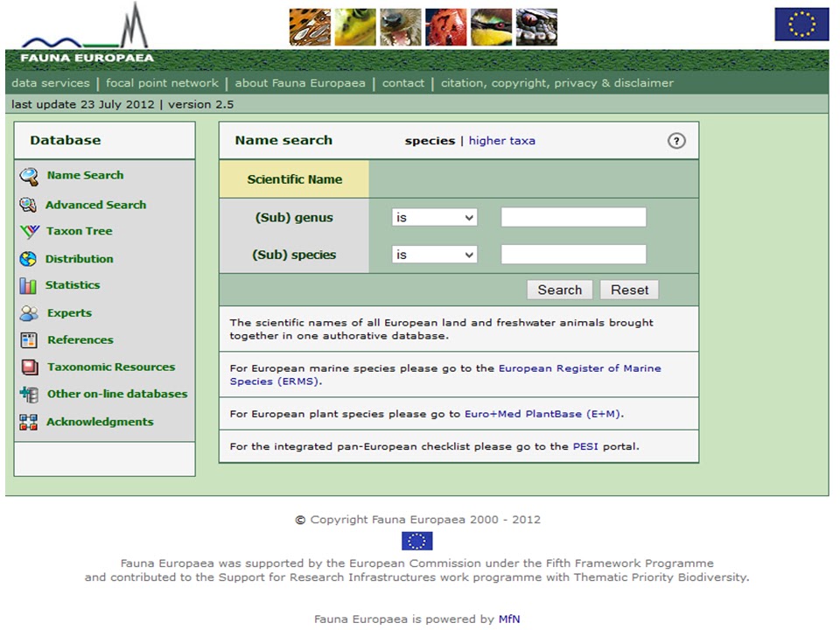Follow the PESI portal link
The height and width of the screenshot is (630, 840).
[x=585, y=446]
